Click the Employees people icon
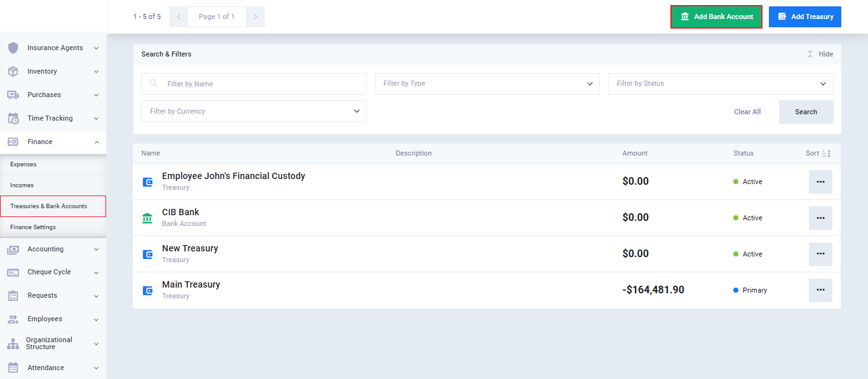Image resolution: width=868 pixels, height=379 pixels. (x=13, y=319)
